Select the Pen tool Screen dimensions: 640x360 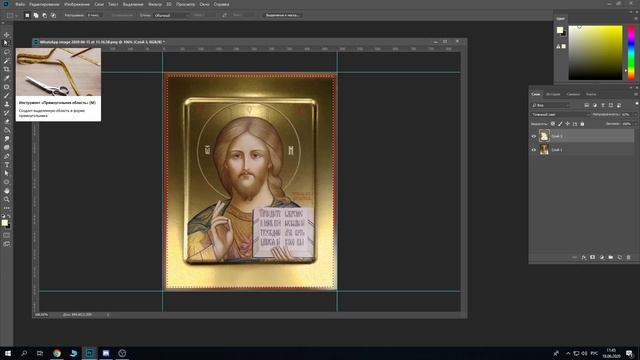pos(7,156)
